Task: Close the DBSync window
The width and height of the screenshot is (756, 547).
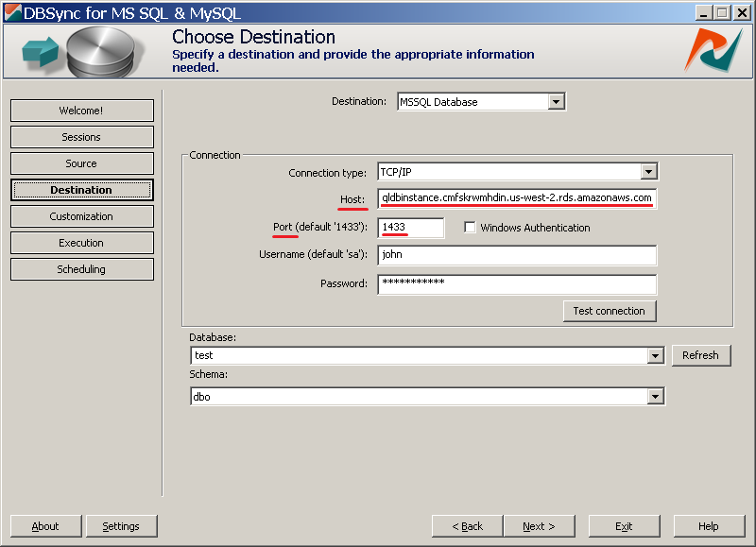Action: tap(742, 12)
